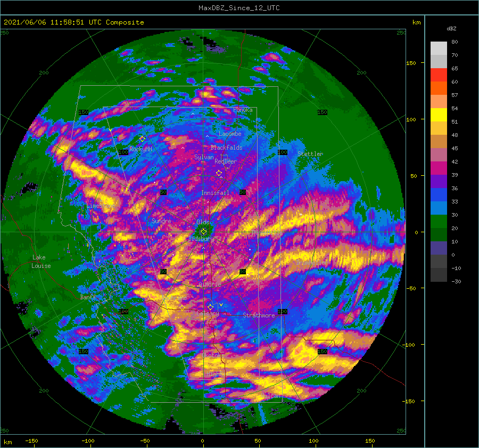Click the RedDeer city label
This screenshot has height=448, width=479.
point(226,161)
